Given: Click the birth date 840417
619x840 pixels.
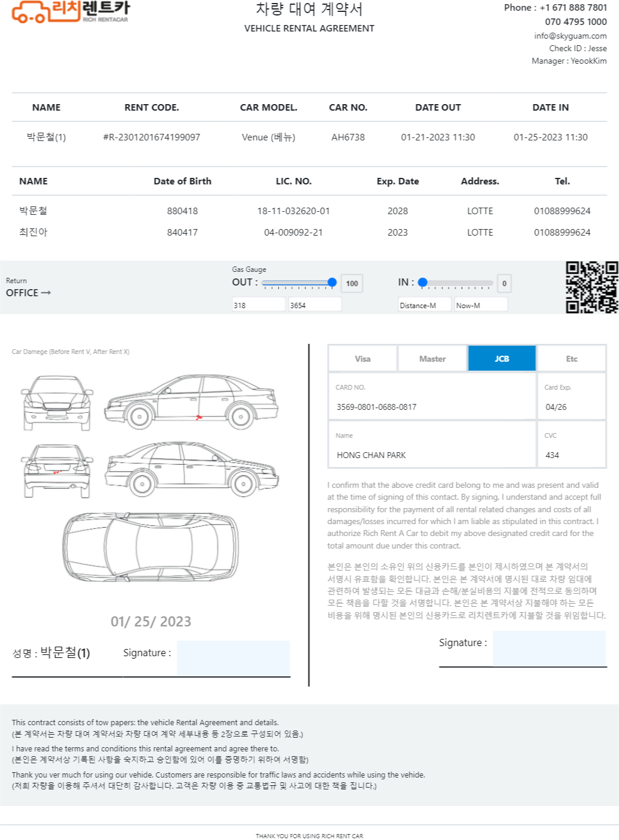Looking at the screenshot, I should [x=182, y=232].
